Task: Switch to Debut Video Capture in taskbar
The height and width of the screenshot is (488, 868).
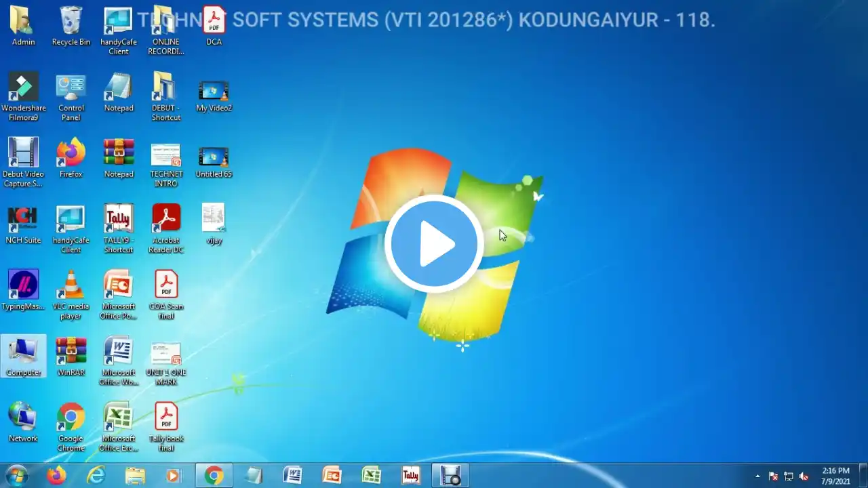Action: click(450, 476)
